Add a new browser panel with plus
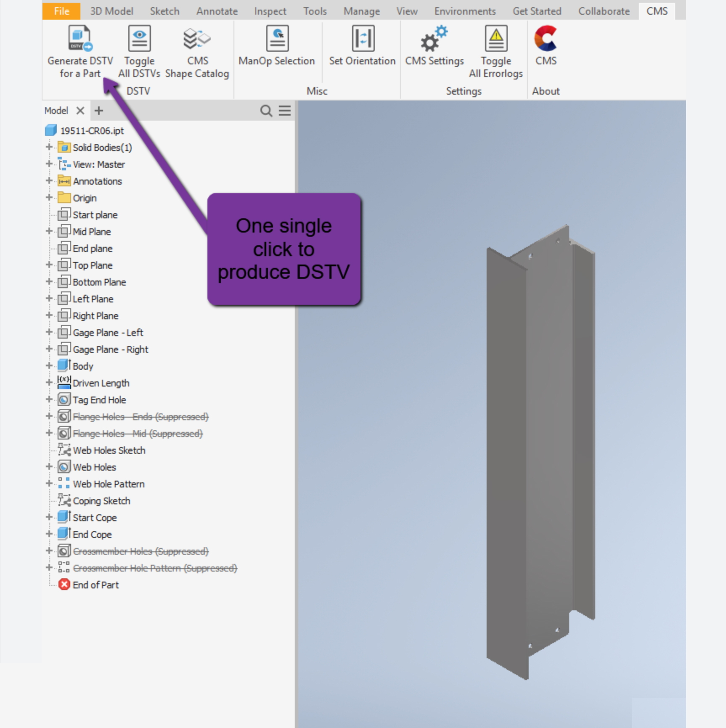Screen dimensions: 726x728 99,111
